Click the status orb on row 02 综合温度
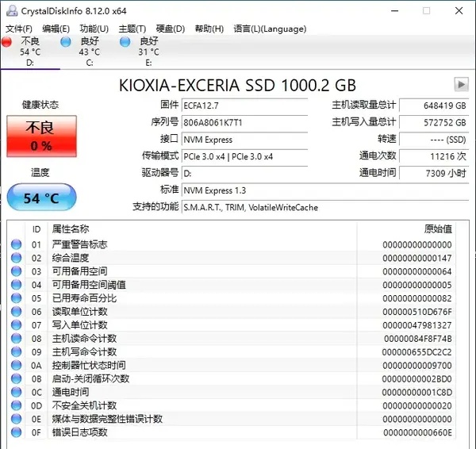Image resolution: width=476 pixels, height=449 pixels. pyautogui.click(x=16, y=258)
